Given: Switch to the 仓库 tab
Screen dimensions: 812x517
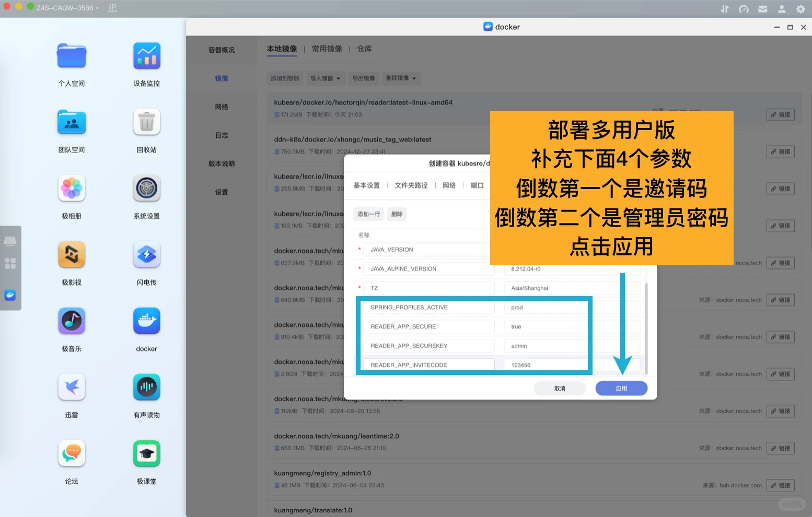Looking at the screenshot, I should [365, 49].
